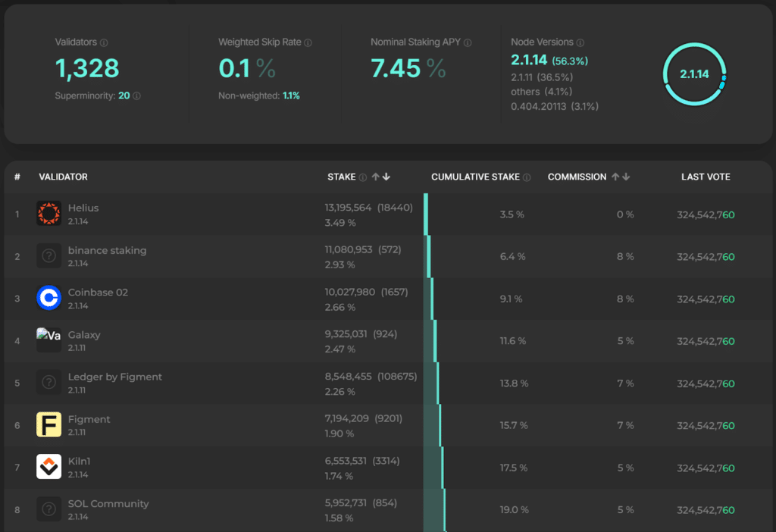Sort STAKE column ascending with up arrow
Screen dimensions: 776x532
(x=376, y=177)
